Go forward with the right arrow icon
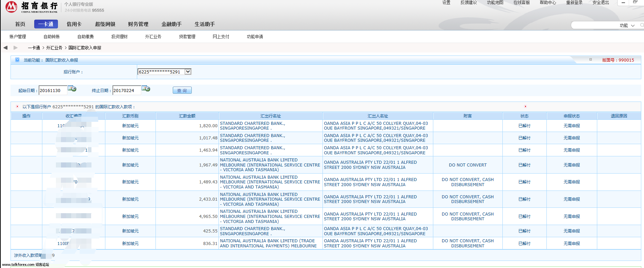The height and width of the screenshot is (268, 644). coord(15,48)
